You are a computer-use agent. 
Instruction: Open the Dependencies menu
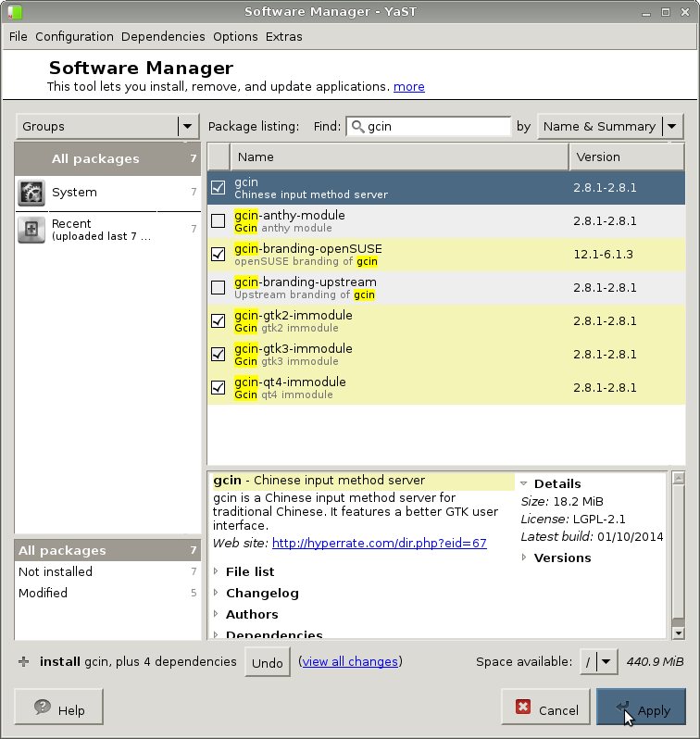[x=163, y=37]
